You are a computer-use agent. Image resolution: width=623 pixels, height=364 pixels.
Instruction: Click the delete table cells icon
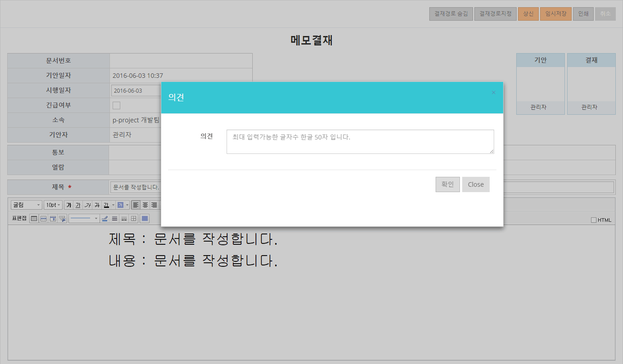coord(62,219)
